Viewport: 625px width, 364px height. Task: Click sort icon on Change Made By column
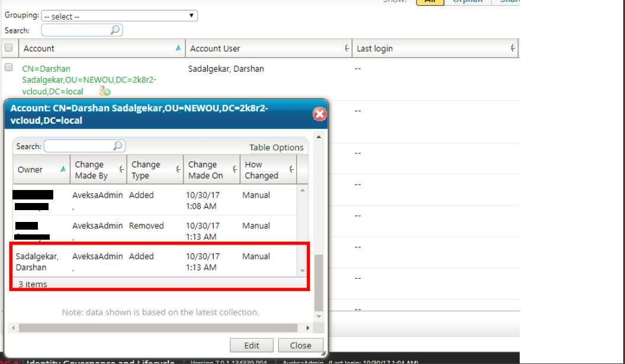point(121,170)
